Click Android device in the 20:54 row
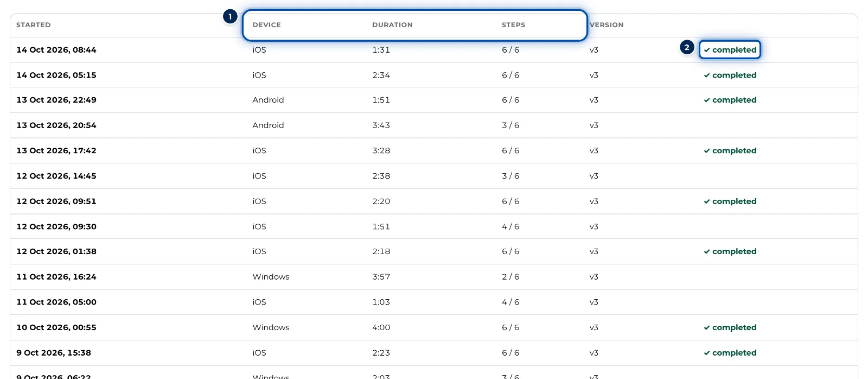The width and height of the screenshot is (868, 379). tap(268, 125)
